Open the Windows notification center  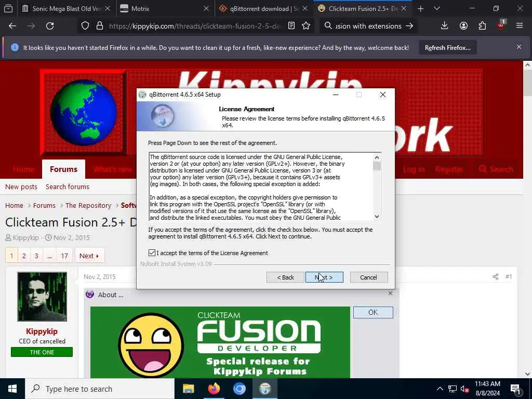[515, 389]
